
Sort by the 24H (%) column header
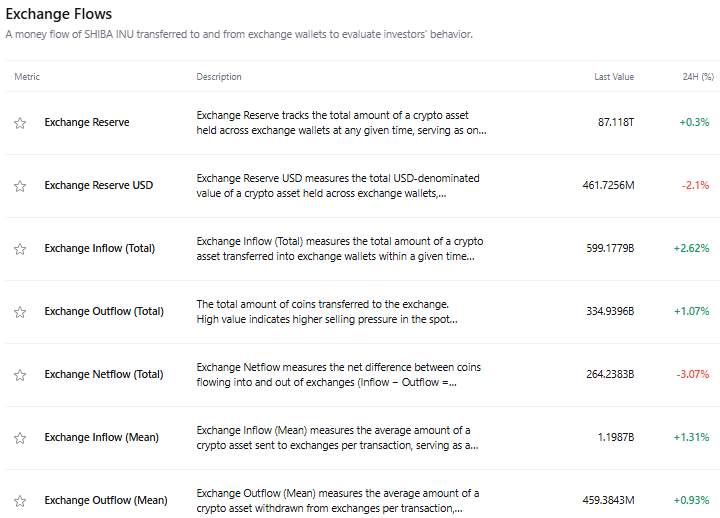(698, 77)
